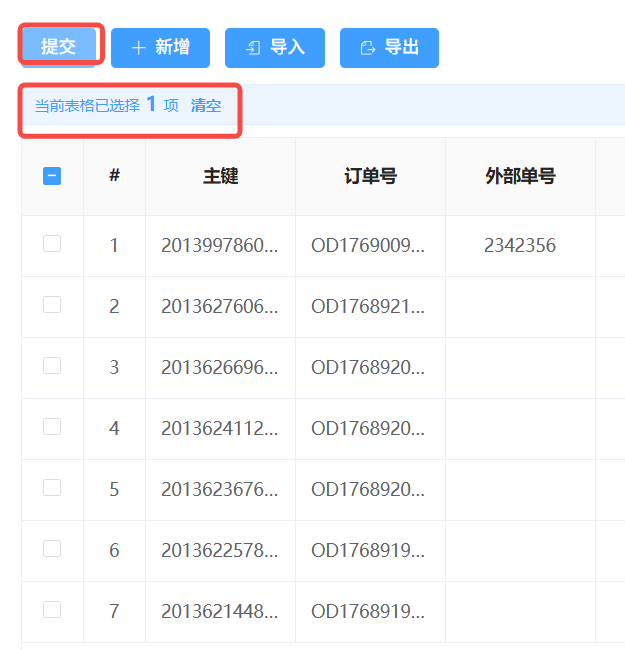Viewport: 625px width, 650px height.
Task: Tick the checkbox for row 3
Action: [x=52, y=366]
